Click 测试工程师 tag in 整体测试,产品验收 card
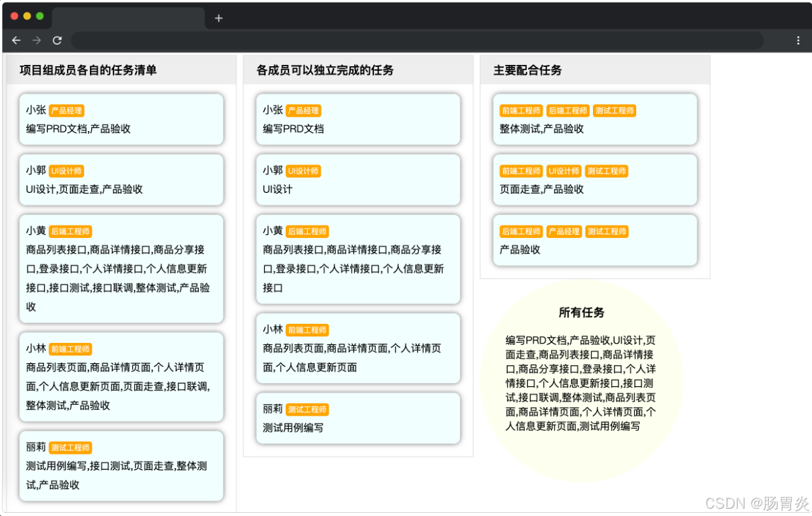 [x=615, y=111]
